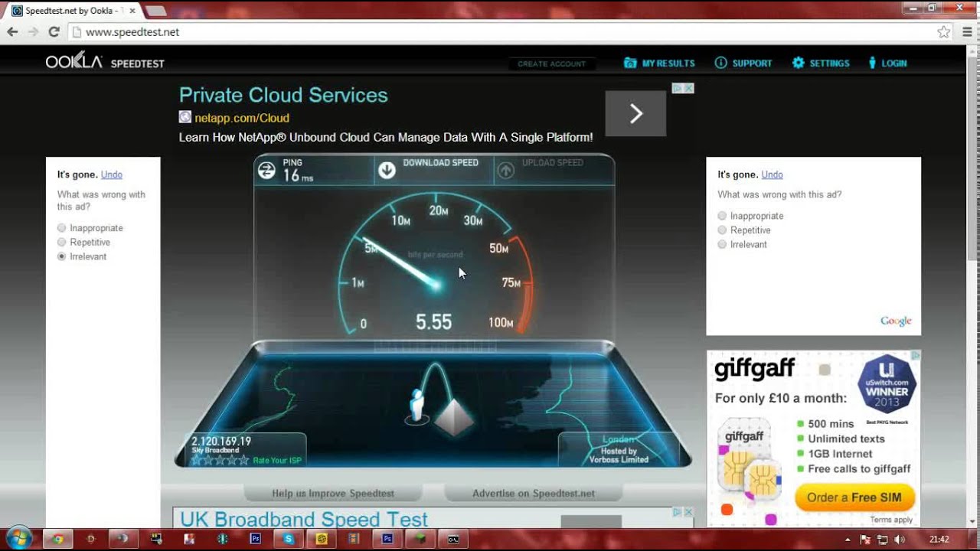Image resolution: width=980 pixels, height=551 pixels.
Task: Rate your ISP using the stars
Action: 220,460
